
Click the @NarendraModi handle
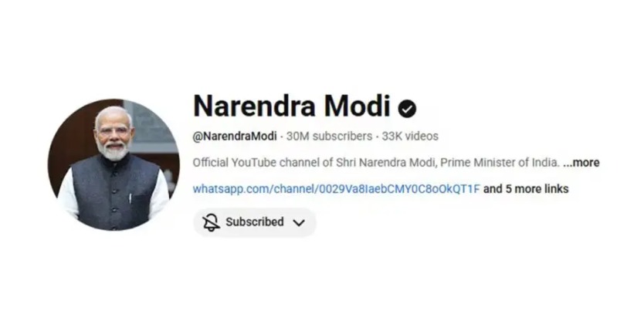[235, 137]
